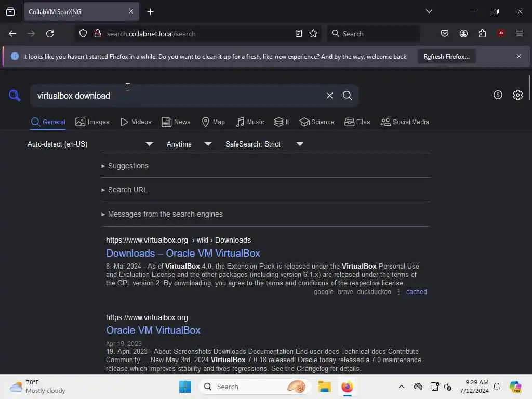Switch to the Social Media tab
The image size is (532, 399).
coord(405,122)
